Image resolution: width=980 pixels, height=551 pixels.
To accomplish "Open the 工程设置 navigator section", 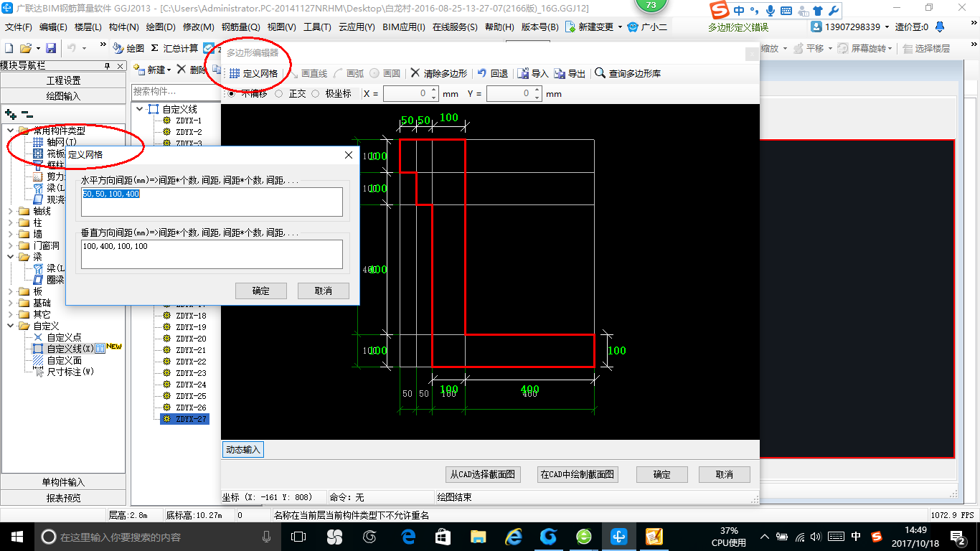I will [x=63, y=80].
